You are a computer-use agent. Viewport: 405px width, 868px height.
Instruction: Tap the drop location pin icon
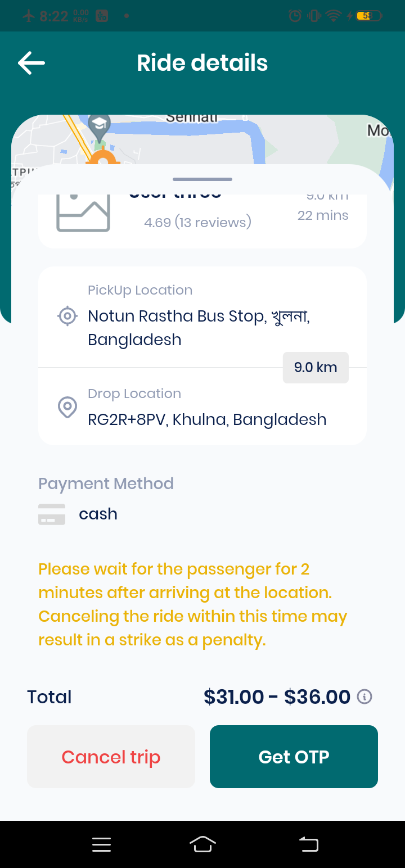(67, 407)
